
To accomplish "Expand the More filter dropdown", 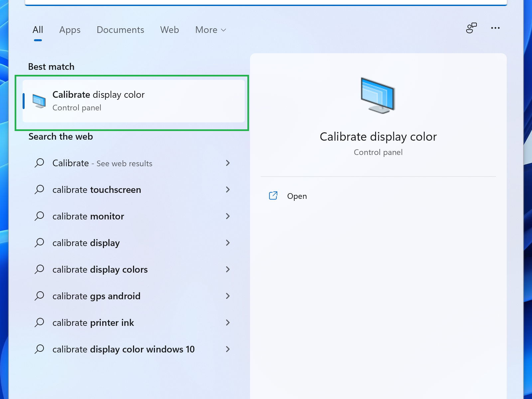I will pos(210,30).
